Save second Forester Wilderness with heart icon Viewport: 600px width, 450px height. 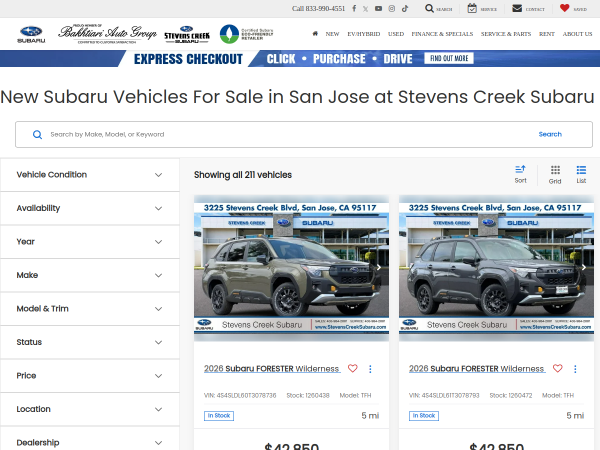pyautogui.click(x=558, y=368)
